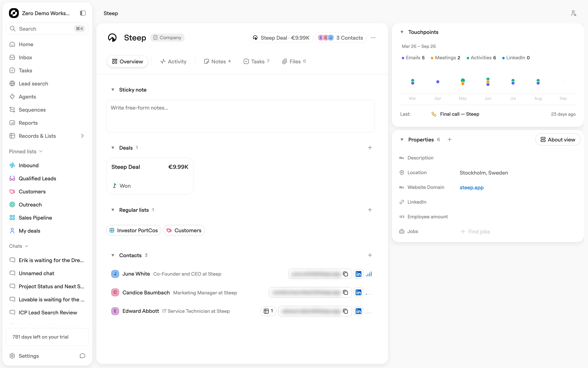The height and width of the screenshot is (368, 588).
Task: Toggle the sidebar collapse icon
Action: [x=83, y=13]
